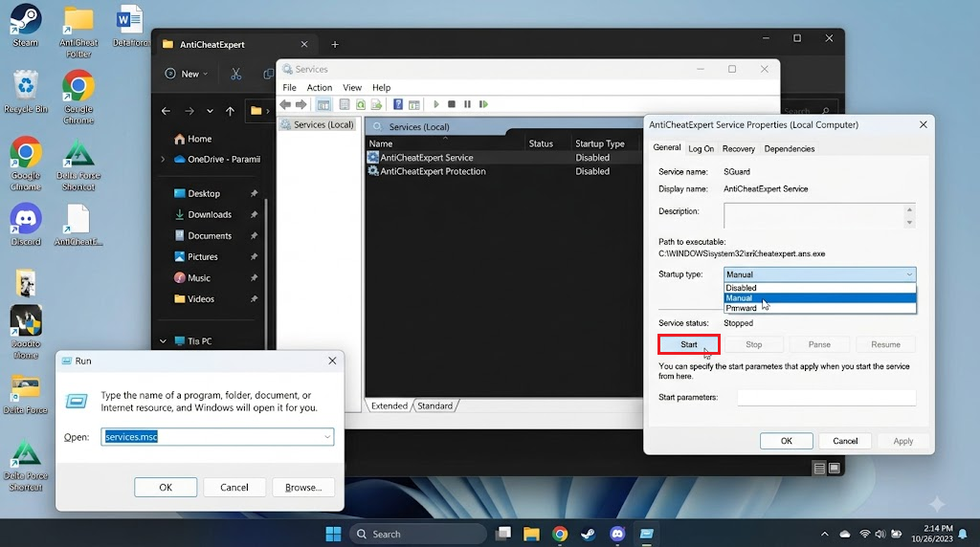Open the Dependencies tab
980x547 pixels.
pos(790,148)
